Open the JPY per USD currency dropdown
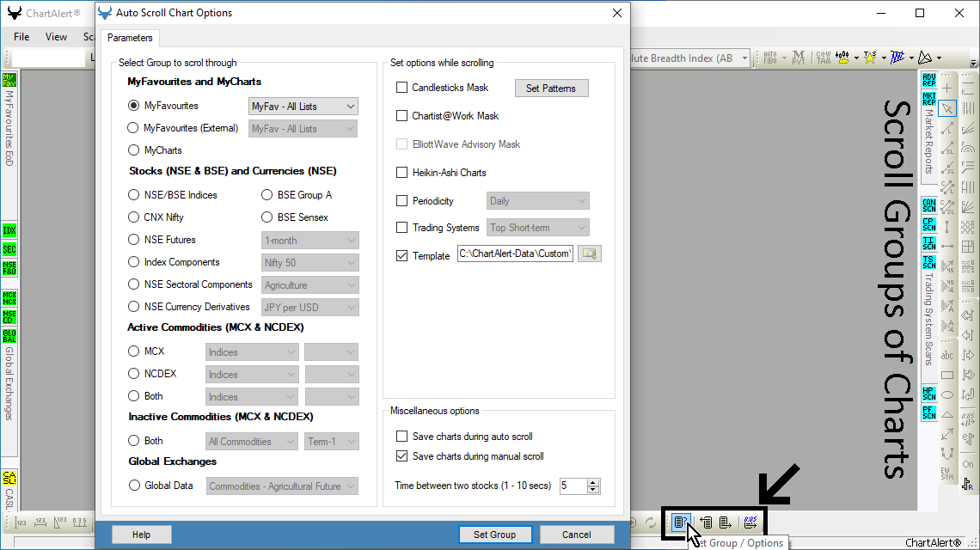Viewport: 980px width, 550px height. coord(310,308)
